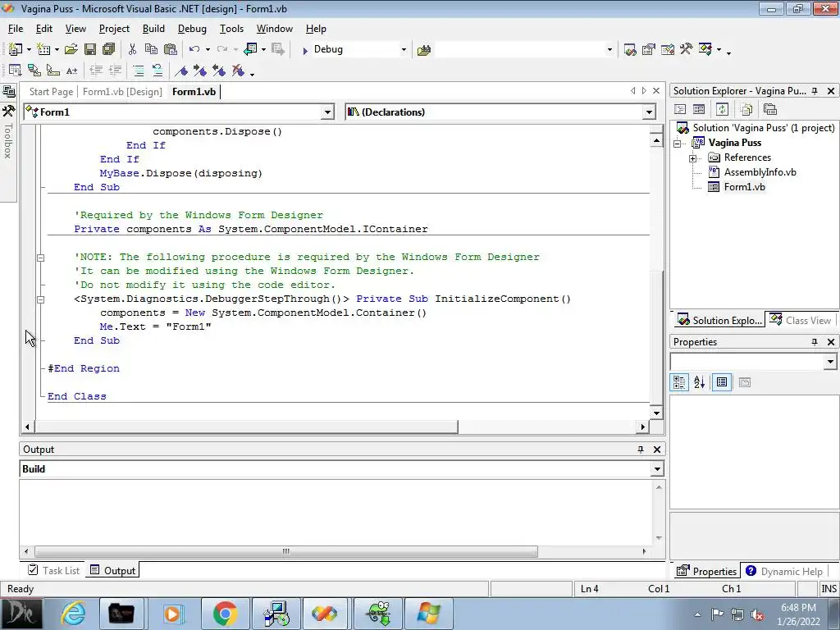Open the Form1 class name dropdown
Viewport: 840px width, 630px height.
(x=327, y=112)
